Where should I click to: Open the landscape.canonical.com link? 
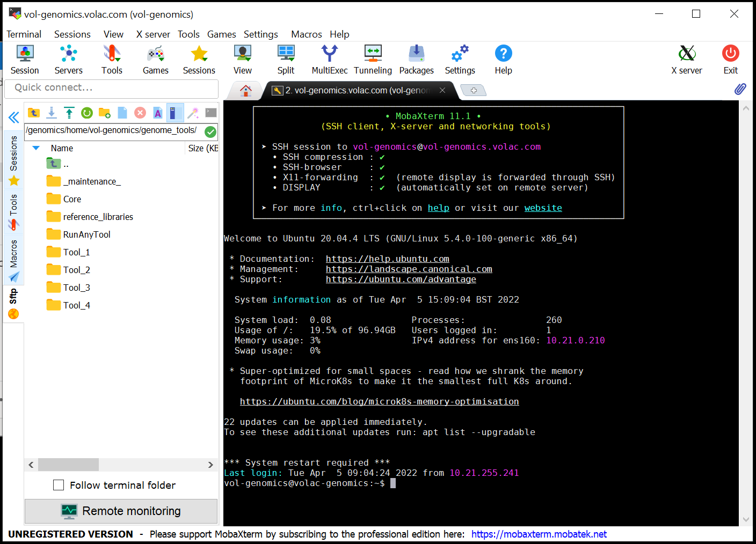click(409, 269)
